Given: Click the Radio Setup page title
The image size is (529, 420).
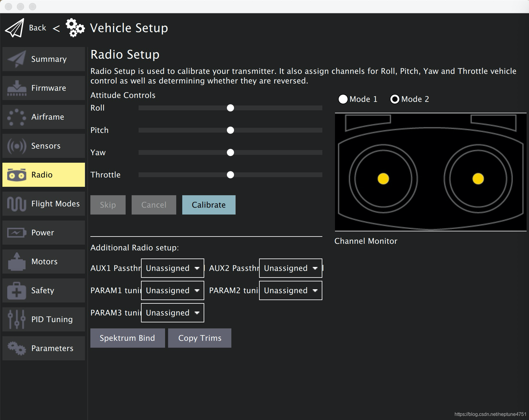Looking at the screenshot, I should (x=125, y=55).
